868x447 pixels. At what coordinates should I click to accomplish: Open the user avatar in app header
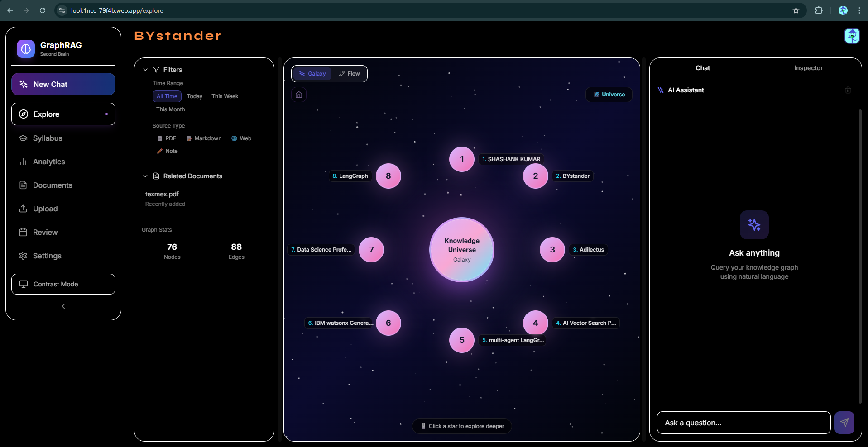(852, 36)
